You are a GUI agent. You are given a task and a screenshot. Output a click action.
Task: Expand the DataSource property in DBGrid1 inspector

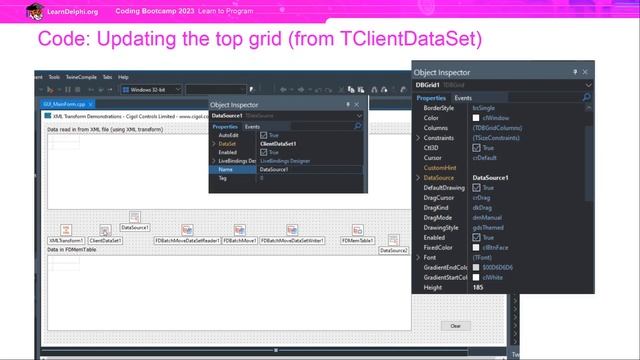[x=418, y=178]
